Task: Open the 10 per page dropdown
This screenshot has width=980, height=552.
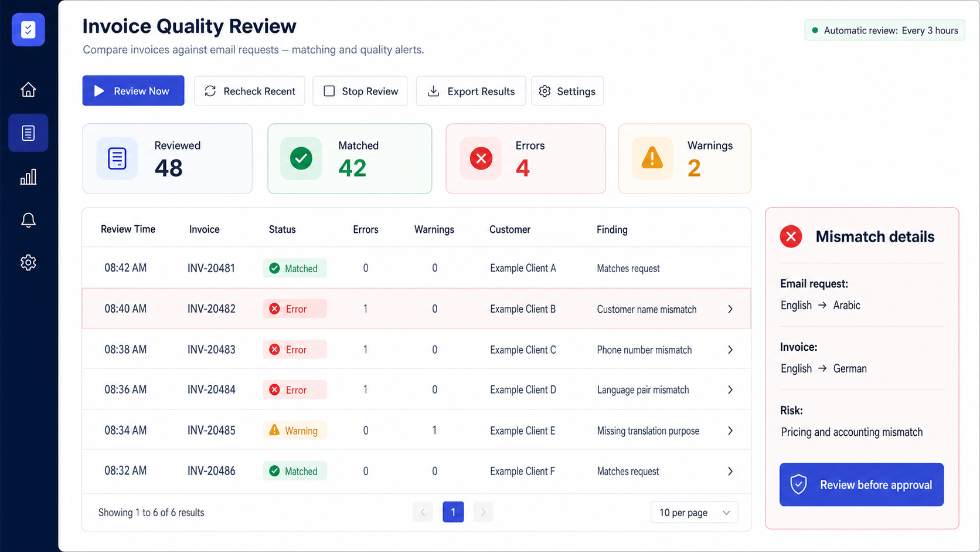Action: tap(694, 512)
